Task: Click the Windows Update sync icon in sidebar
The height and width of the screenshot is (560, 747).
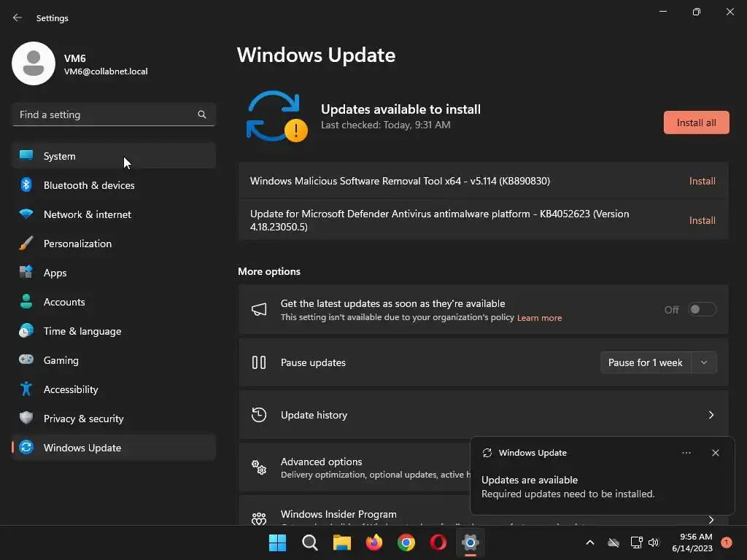Action: tap(26, 447)
